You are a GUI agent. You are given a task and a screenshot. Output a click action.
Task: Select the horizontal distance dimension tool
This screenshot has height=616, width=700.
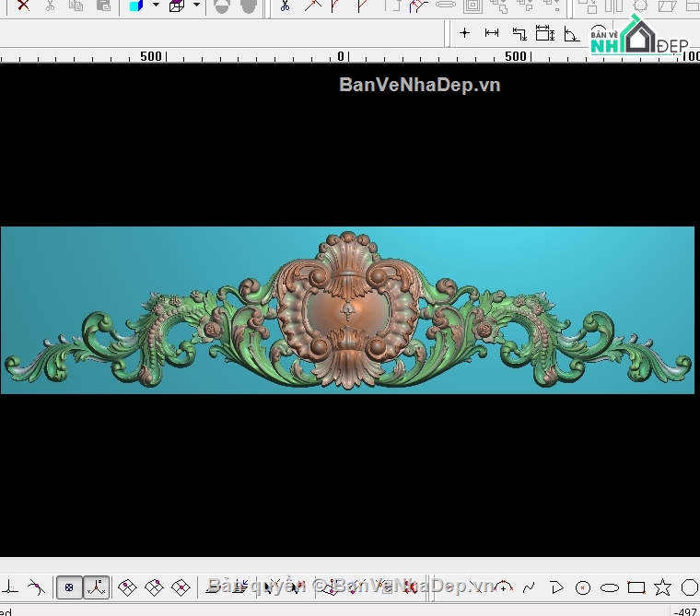(492, 33)
